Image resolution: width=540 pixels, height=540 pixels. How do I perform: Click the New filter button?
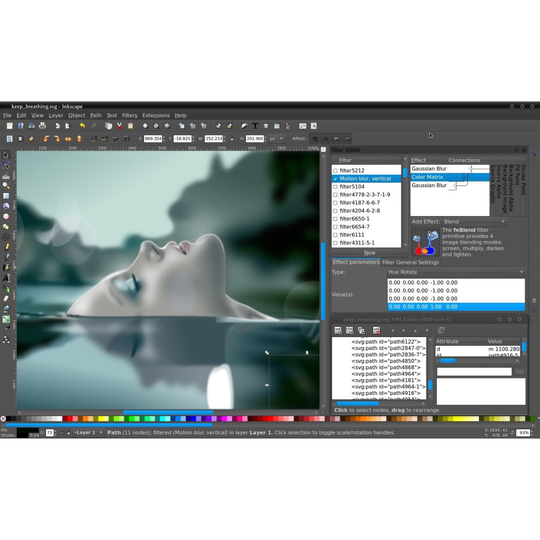370,253
